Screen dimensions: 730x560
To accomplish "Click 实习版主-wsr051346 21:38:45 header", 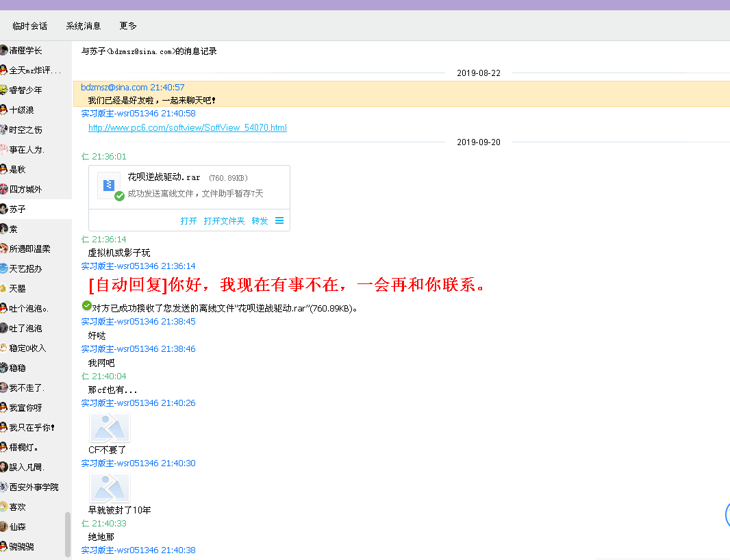I will click(x=138, y=322).
